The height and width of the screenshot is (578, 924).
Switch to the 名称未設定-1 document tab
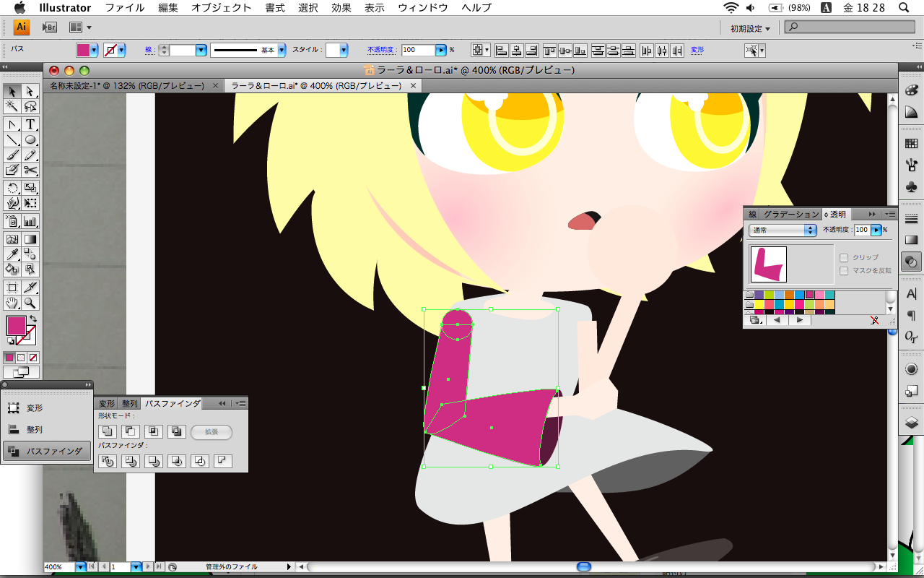[x=126, y=85]
